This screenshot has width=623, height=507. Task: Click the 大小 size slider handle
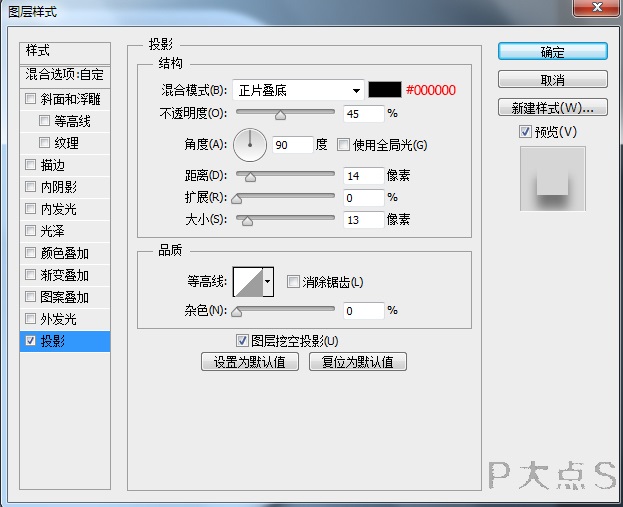pos(247,221)
